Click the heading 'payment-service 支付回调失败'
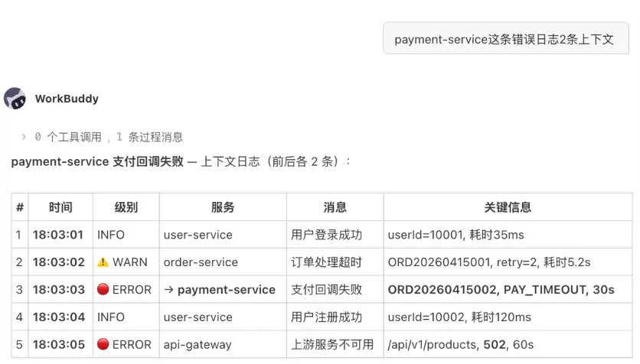 (97, 162)
